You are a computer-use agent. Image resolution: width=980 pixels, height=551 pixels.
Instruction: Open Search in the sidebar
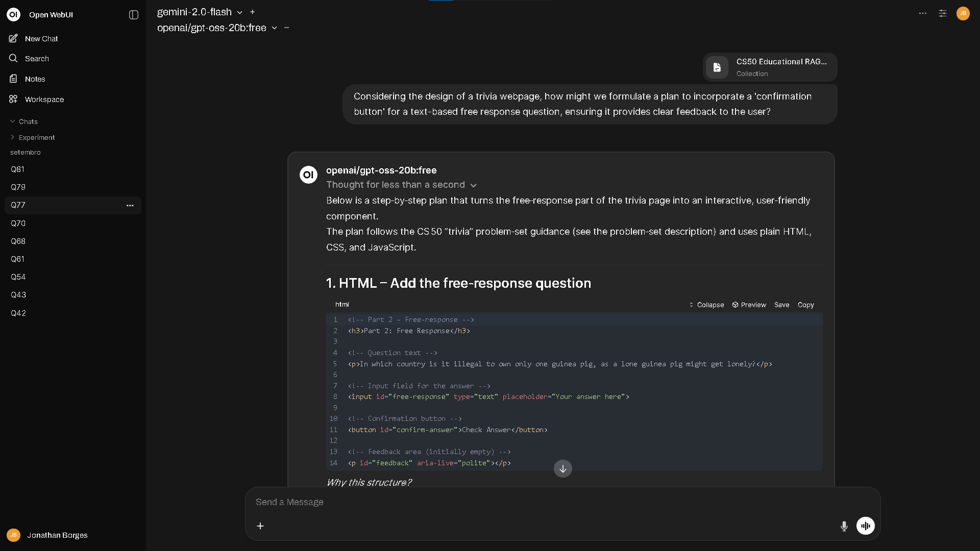click(x=36, y=58)
